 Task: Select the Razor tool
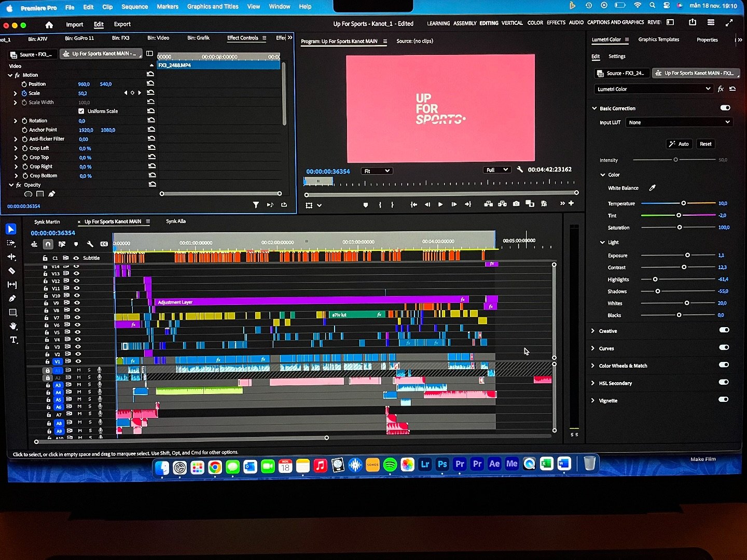(12, 271)
